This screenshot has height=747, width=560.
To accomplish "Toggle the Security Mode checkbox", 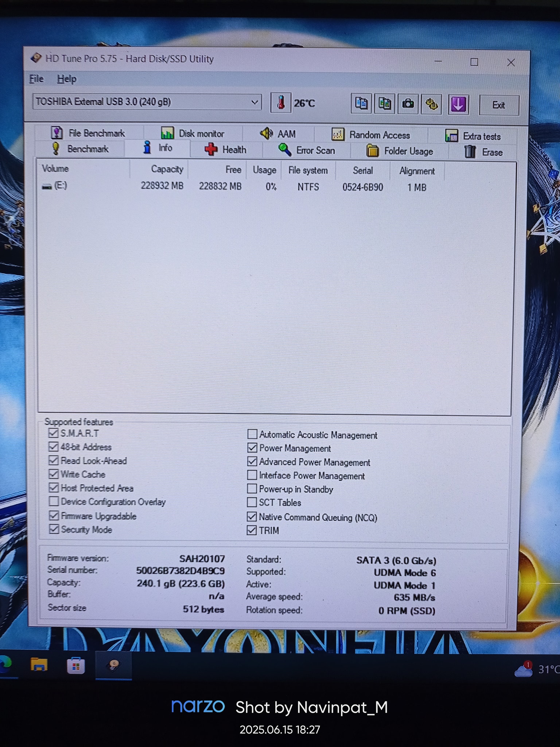I will (54, 529).
